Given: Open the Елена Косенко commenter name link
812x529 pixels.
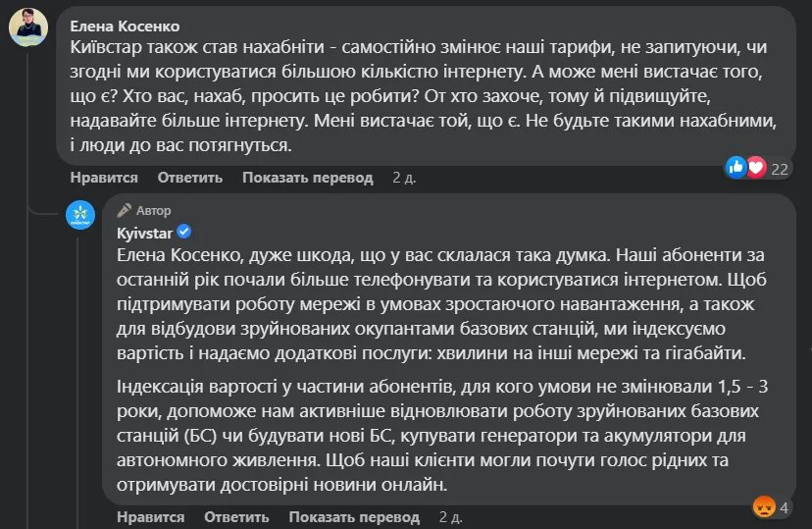Looking at the screenshot, I should point(125,26).
